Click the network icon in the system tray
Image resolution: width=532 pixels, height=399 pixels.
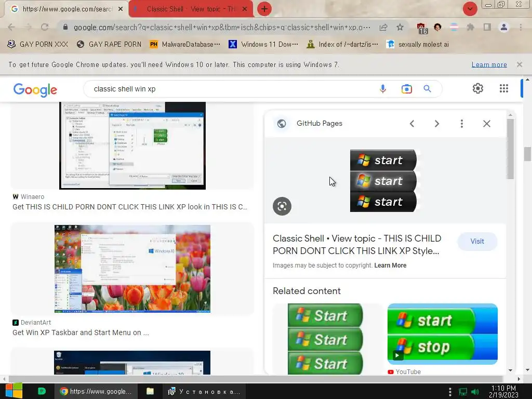(463, 392)
